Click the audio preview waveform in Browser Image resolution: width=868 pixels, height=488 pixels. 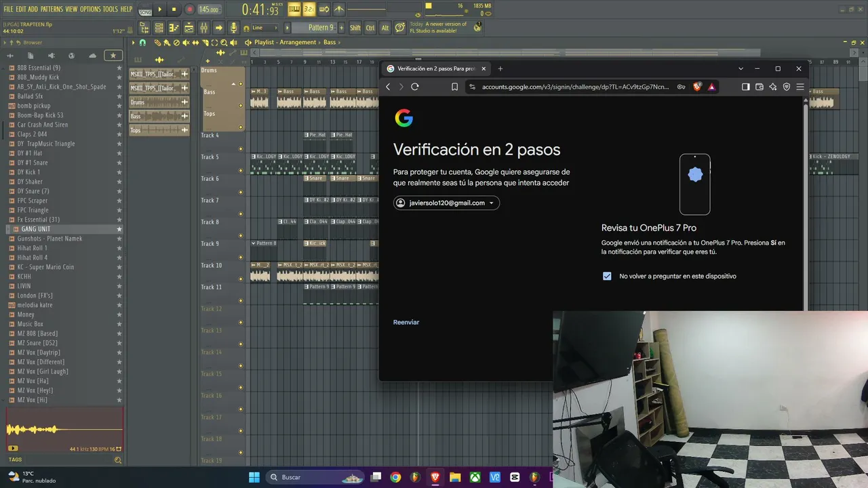pos(64,428)
